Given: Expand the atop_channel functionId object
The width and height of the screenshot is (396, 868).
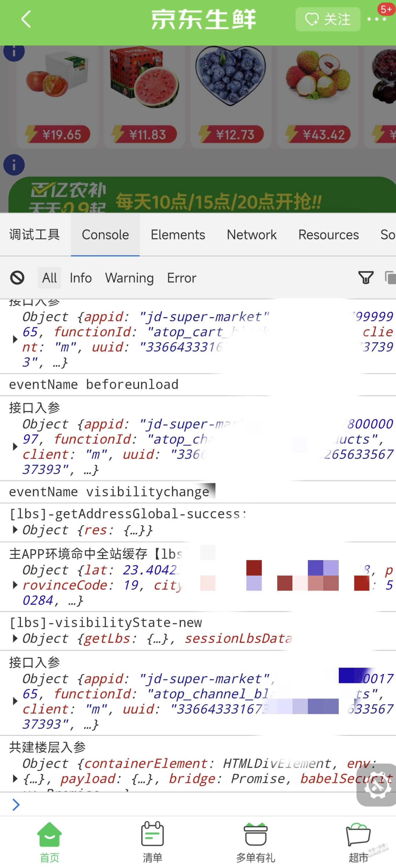Looking at the screenshot, I should (x=15, y=701).
